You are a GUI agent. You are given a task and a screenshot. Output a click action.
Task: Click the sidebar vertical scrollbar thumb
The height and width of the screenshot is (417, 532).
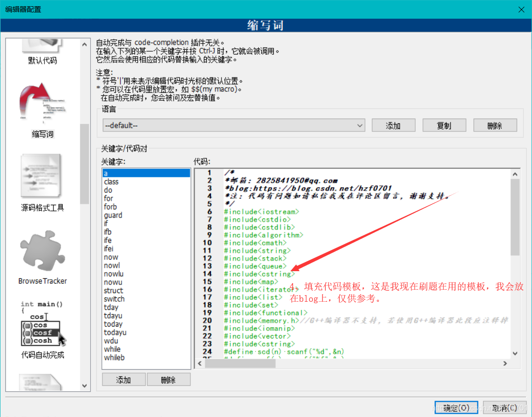pyautogui.click(x=85, y=164)
